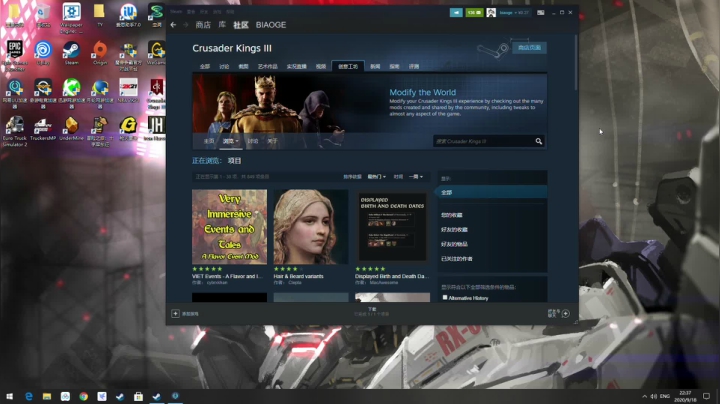
Task: Open Wallpaper Engine desktop icon
Action: (x=72, y=18)
